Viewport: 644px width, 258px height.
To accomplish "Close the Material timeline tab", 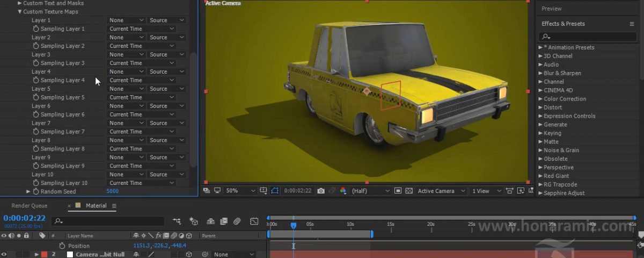I will click(69, 206).
